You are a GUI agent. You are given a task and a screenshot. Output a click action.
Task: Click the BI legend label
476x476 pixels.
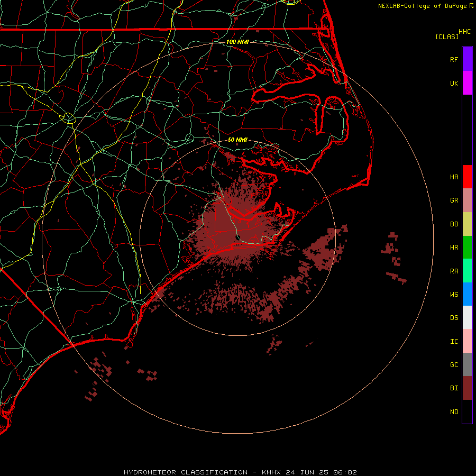(454, 388)
